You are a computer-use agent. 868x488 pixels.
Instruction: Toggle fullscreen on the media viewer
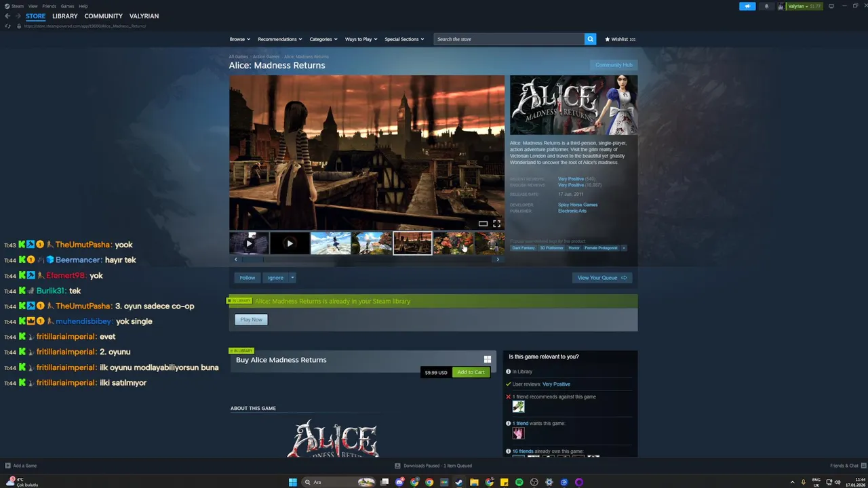pos(496,224)
